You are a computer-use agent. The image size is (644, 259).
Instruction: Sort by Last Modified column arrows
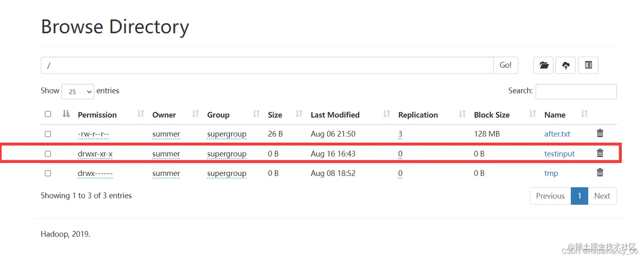386,114
